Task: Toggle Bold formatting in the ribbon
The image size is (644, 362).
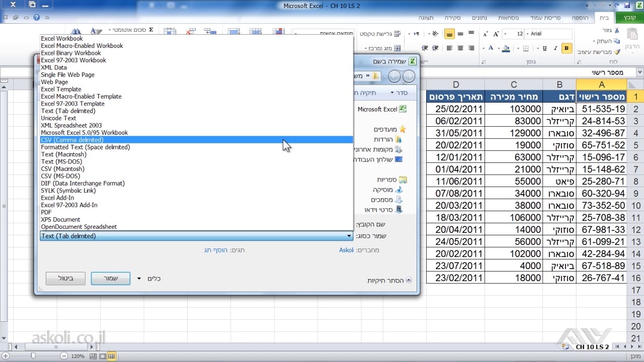Action: pyautogui.click(x=567, y=48)
